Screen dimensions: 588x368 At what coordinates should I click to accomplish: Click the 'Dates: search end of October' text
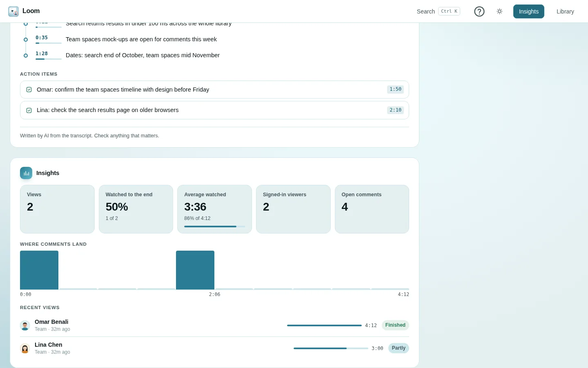pos(143,55)
